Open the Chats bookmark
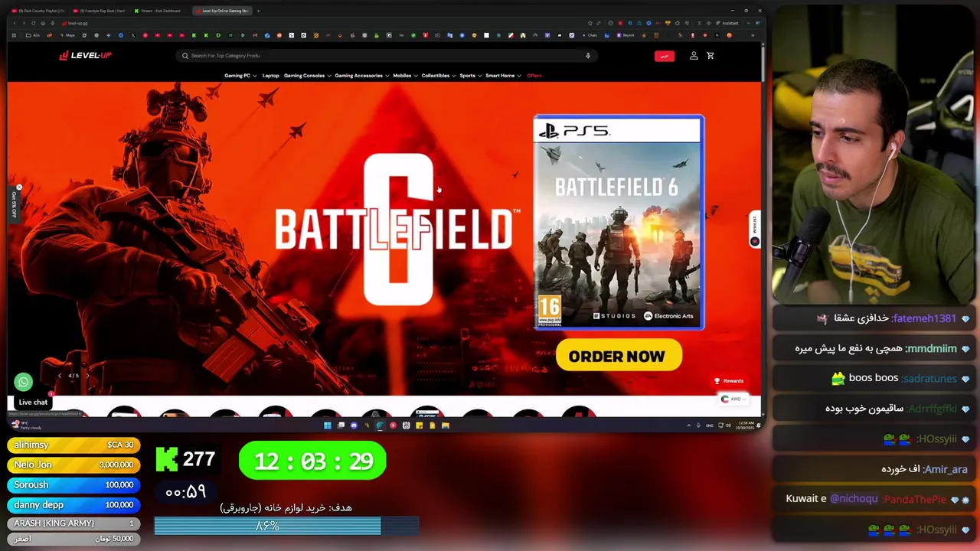The image size is (980, 551). click(590, 35)
